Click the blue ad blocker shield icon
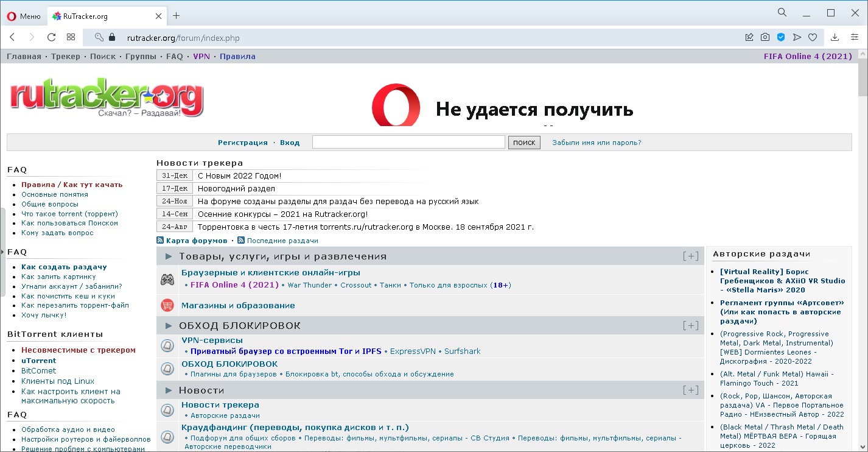868x452 pixels. (781, 37)
